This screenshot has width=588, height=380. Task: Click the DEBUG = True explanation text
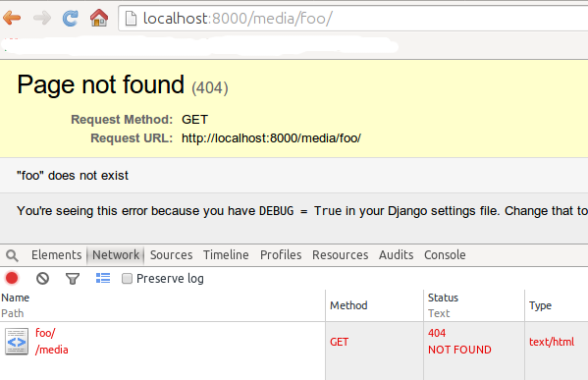pyautogui.click(x=302, y=211)
